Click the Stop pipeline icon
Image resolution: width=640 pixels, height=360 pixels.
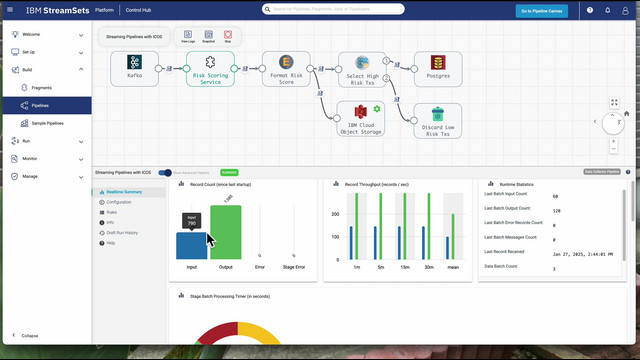[228, 36]
